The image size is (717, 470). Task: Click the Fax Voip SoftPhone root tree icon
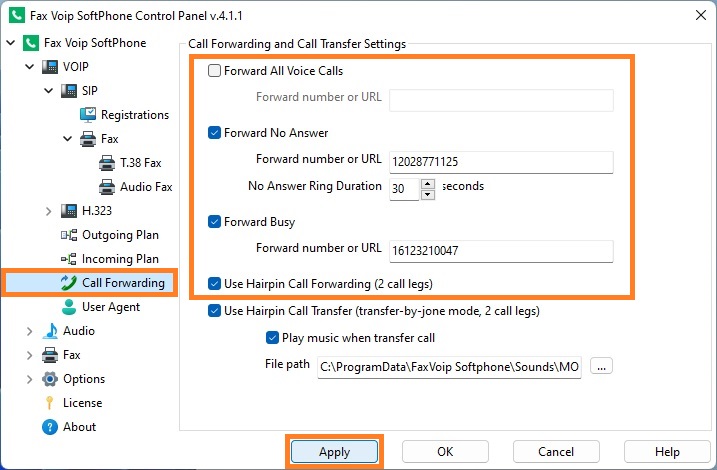click(x=31, y=43)
